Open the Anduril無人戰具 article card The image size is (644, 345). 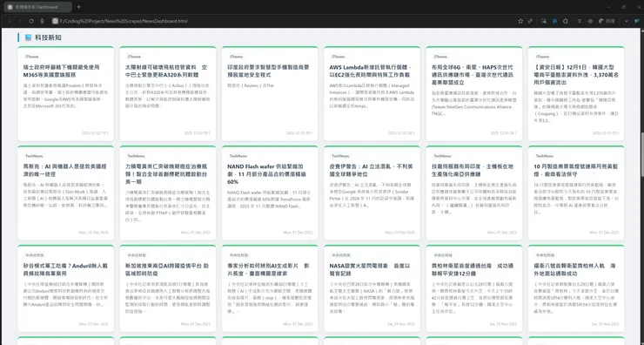(66, 288)
